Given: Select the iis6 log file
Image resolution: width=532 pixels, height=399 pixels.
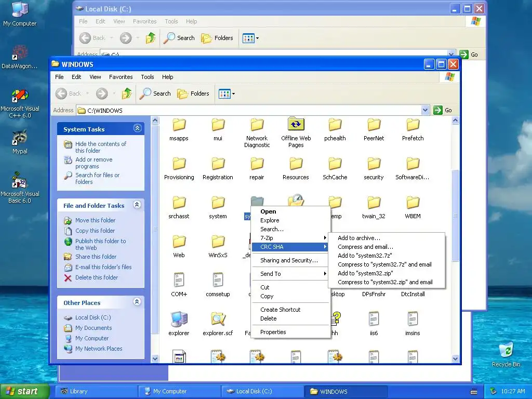Looking at the screenshot, I should [374, 320].
